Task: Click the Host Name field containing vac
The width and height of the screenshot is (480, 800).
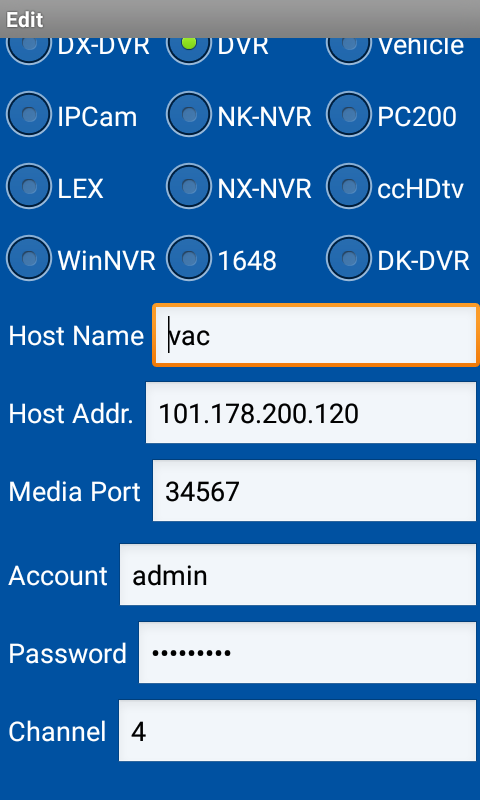Action: (316, 335)
